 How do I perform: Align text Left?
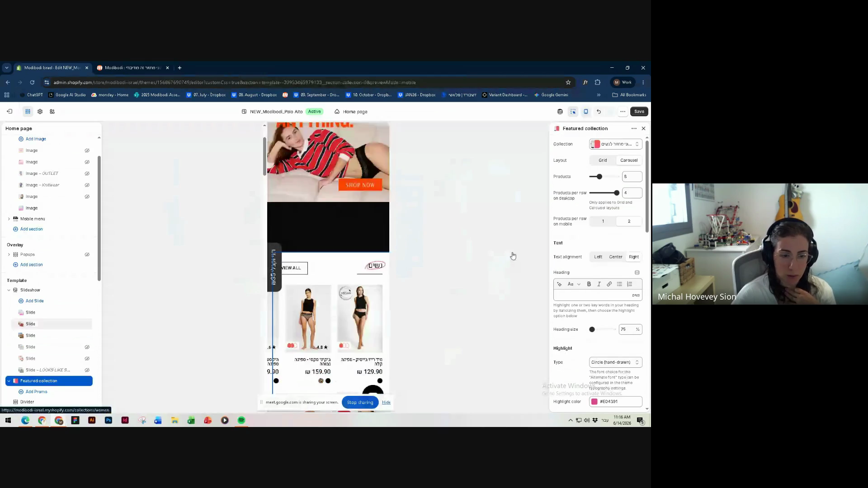598,257
